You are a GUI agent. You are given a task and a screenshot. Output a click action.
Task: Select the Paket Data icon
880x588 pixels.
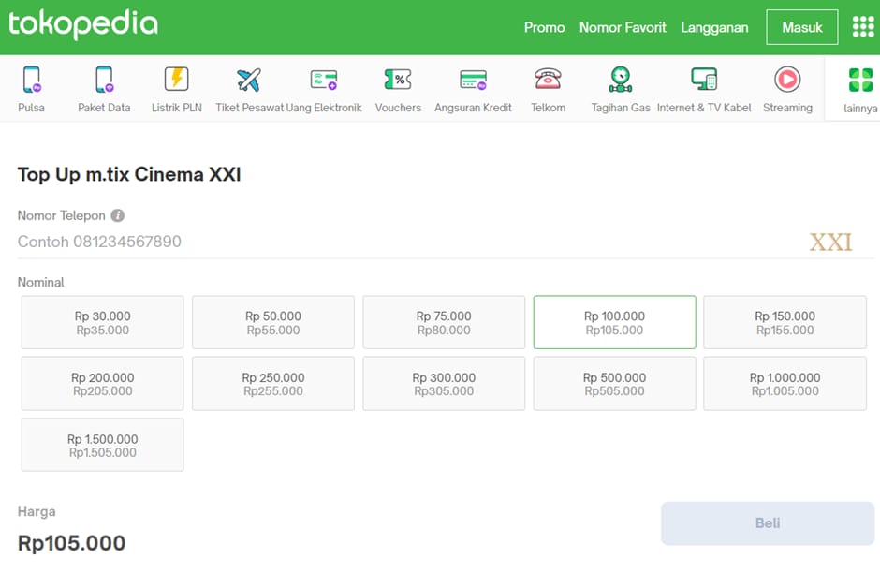pos(104,79)
